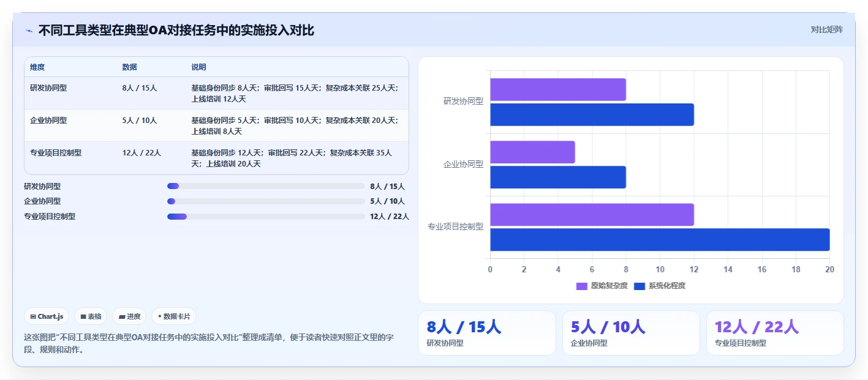This screenshot has height=380, width=868.
Task: Click the x-axis tick labeled 20
Action: click(829, 270)
